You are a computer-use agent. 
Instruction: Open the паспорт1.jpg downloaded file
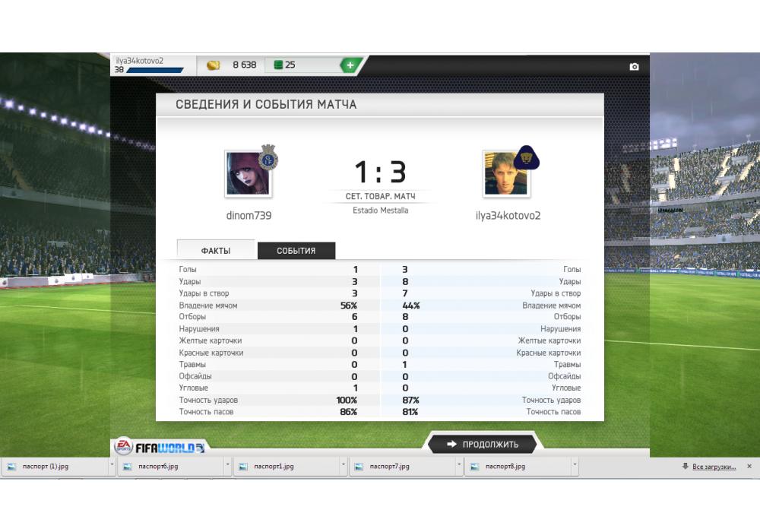coord(274,466)
